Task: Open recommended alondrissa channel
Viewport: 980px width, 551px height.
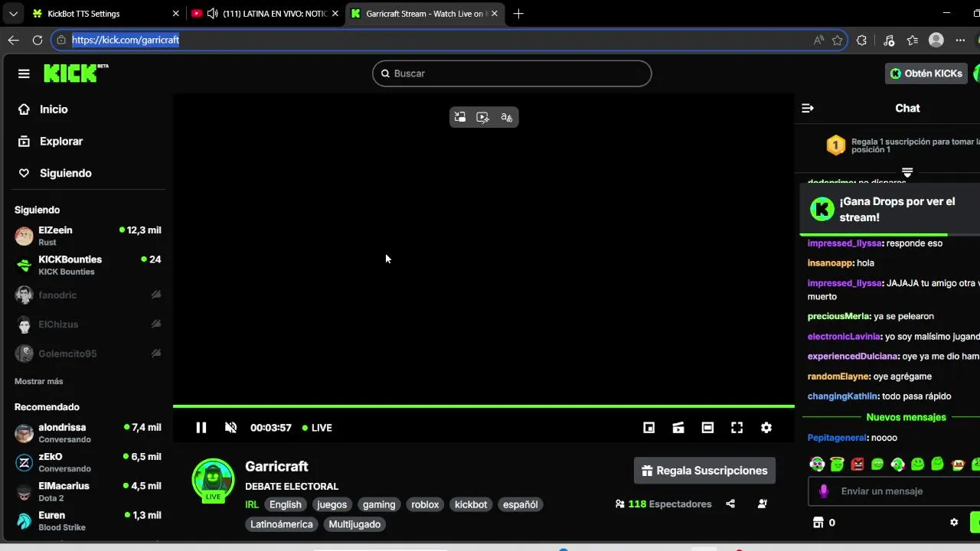Action: 88,433
